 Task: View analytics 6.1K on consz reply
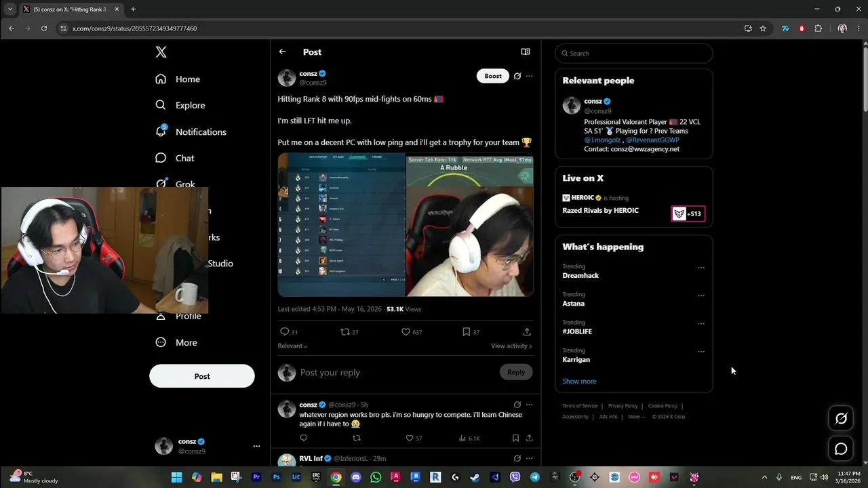coord(469,438)
